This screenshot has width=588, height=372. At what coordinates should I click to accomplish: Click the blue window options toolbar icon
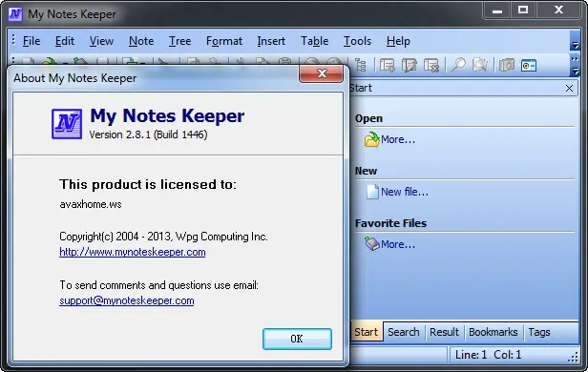pyautogui.click(x=529, y=65)
